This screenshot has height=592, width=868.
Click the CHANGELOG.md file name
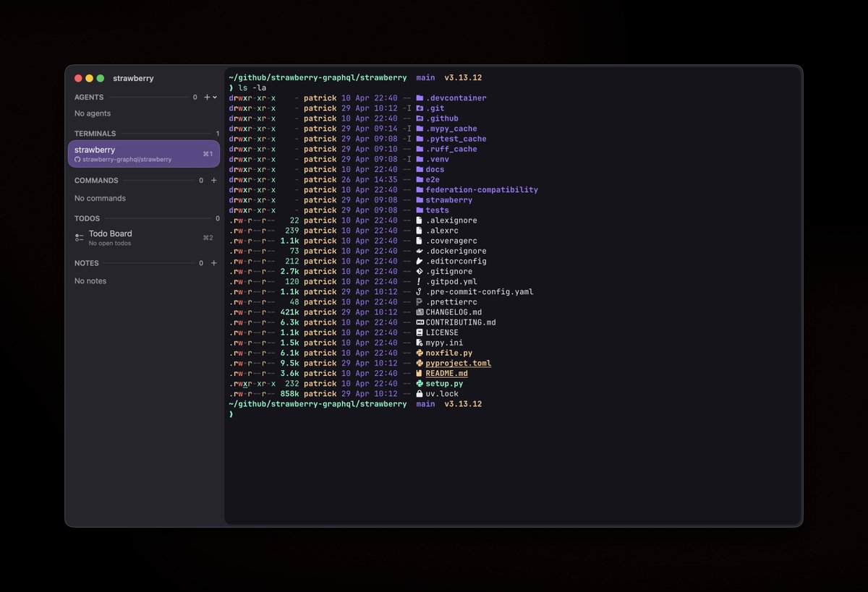pos(454,312)
